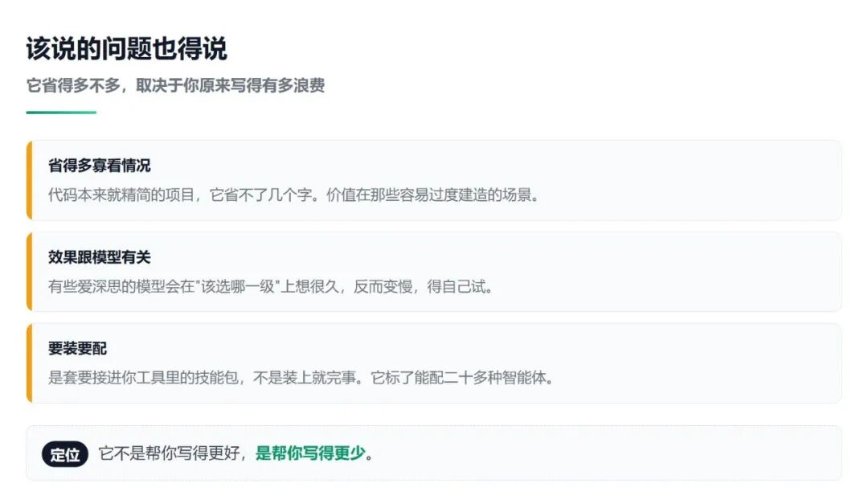
Task: Click the dark 定位 badge
Action: [x=65, y=454]
